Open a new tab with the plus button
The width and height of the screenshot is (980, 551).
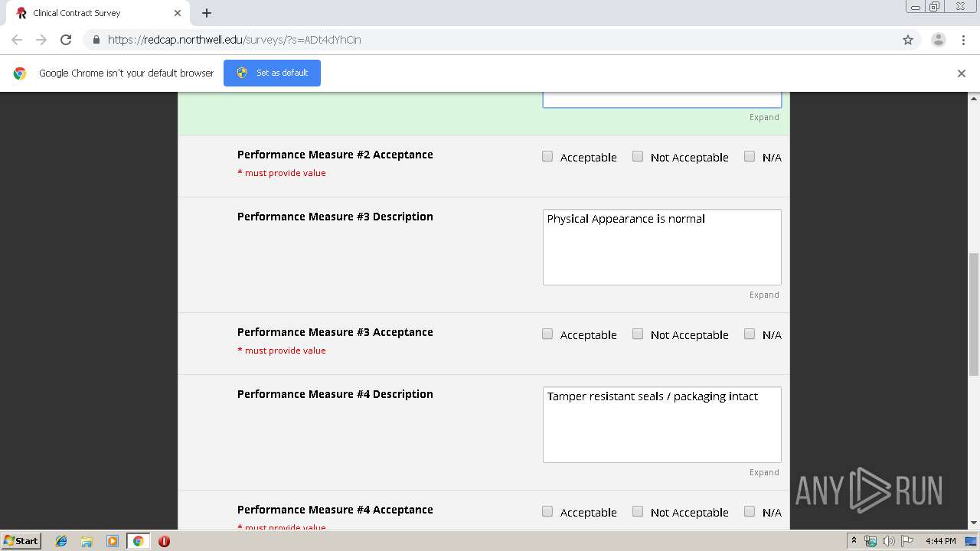207,13
